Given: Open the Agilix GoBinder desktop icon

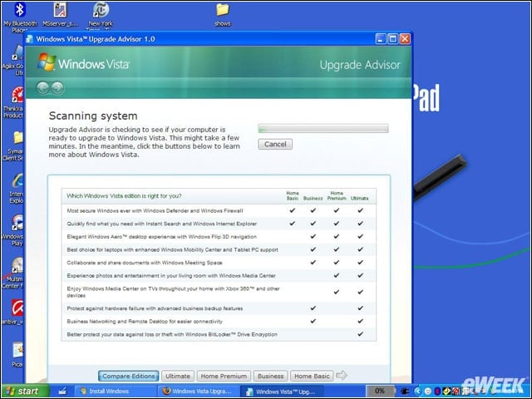Looking at the screenshot, I should (14, 60).
